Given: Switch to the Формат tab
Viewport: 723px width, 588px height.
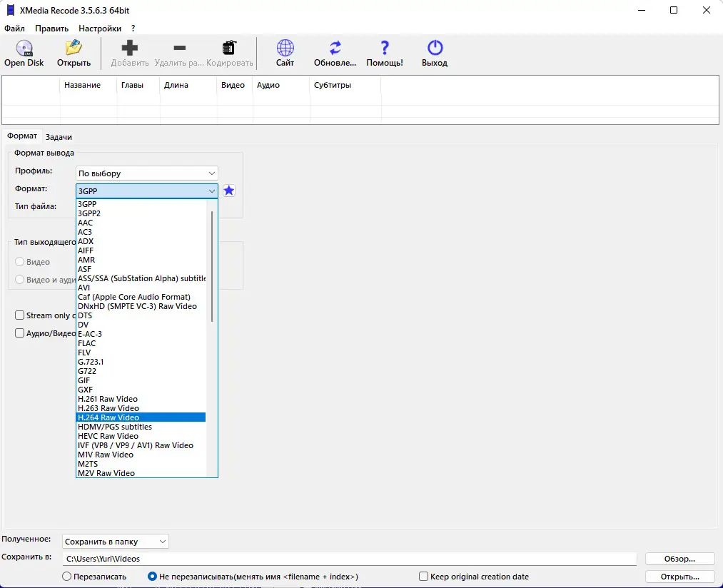Looking at the screenshot, I should [21, 136].
